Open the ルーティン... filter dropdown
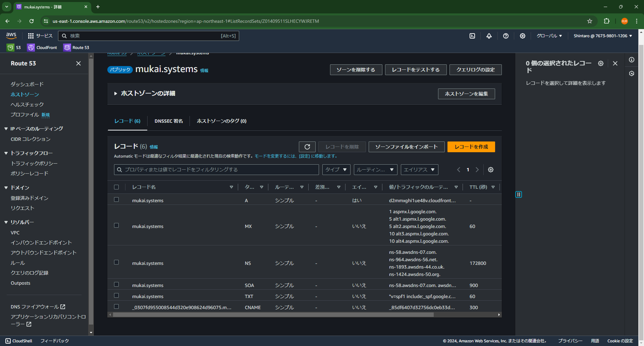 pyautogui.click(x=376, y=170)
